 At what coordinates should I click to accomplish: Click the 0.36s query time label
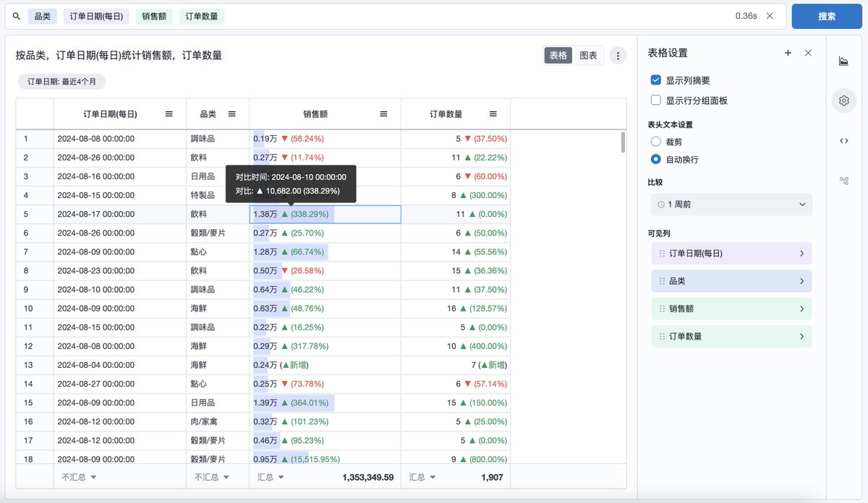coord(746,16)
